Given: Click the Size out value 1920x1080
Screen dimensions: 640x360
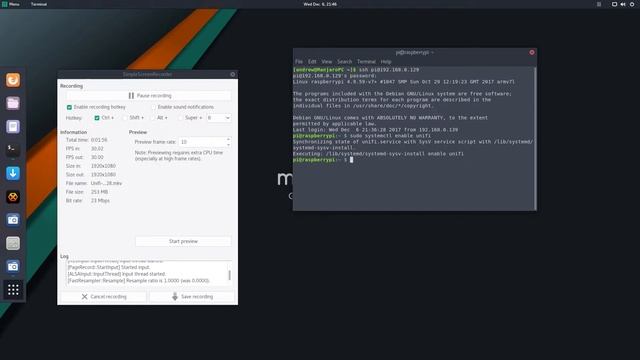Looking at the screenshot, I should coord(103,174).
